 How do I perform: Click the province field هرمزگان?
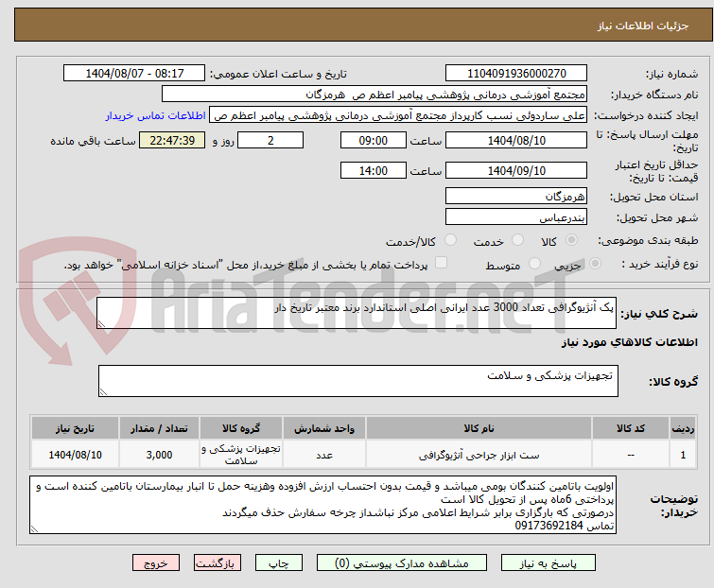[516, 196]
